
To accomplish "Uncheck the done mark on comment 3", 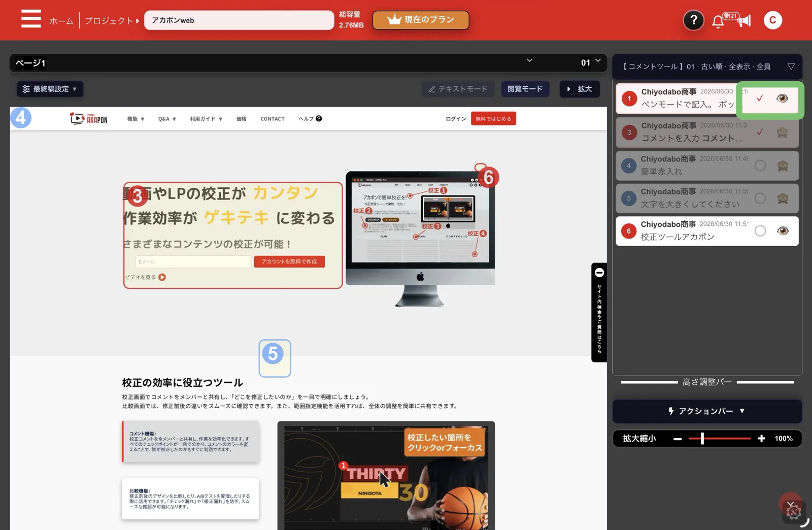I will (760, 132).
